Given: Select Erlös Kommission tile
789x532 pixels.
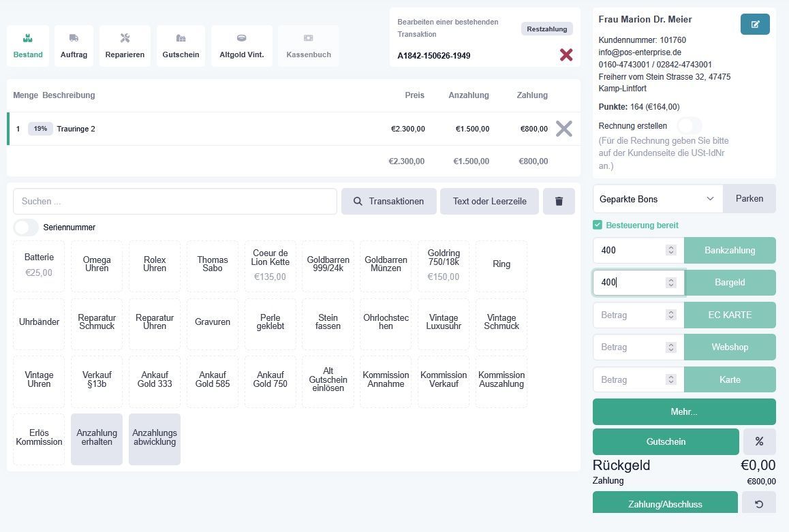Looking at the screenshot, I should point(39,439).
